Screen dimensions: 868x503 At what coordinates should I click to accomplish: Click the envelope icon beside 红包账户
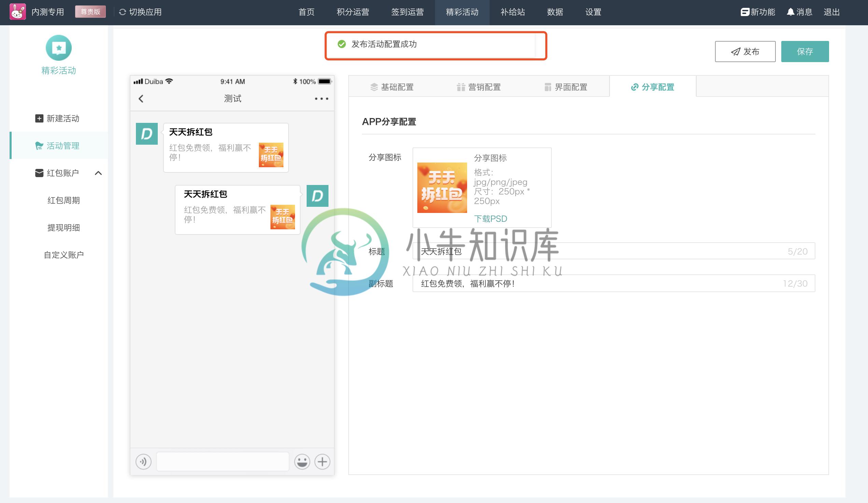[x=39, y=173]
